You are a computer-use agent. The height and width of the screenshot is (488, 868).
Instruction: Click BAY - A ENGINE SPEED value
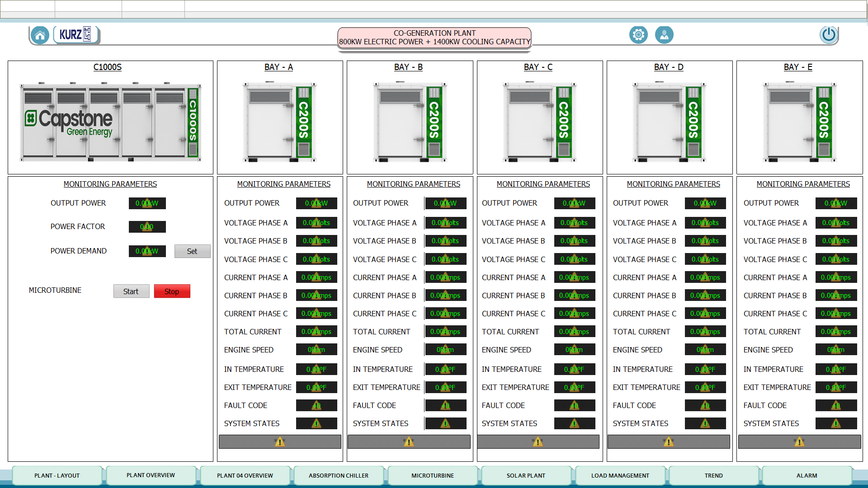pos(316,350)
